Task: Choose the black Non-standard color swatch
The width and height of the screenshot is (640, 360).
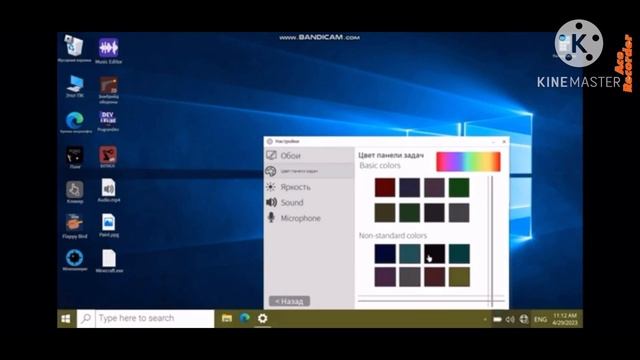Action: (x=434, y=253)
